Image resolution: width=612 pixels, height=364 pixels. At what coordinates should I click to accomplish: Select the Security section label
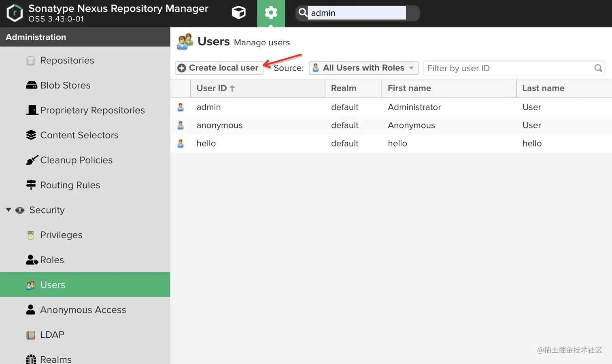pyautogui.click(x=47, y=210)
